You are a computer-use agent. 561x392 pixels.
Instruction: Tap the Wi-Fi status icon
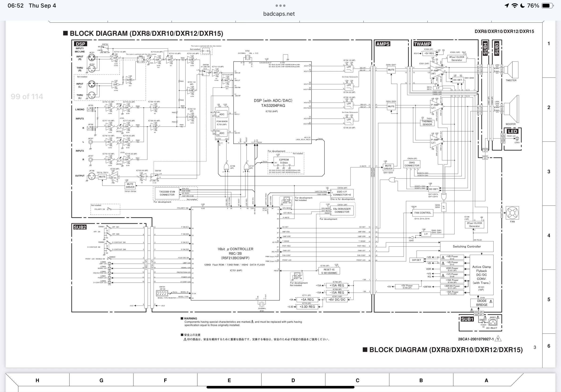tap(514, 6)
